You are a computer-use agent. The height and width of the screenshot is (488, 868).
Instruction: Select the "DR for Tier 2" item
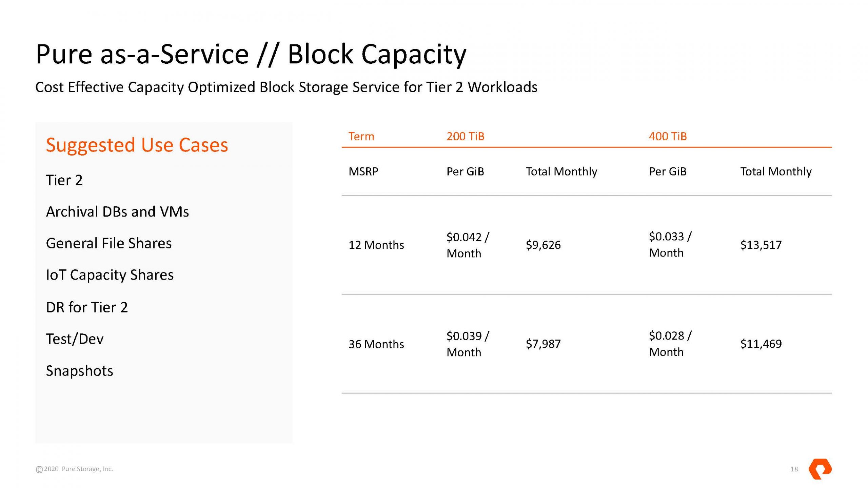click(87, 307)
